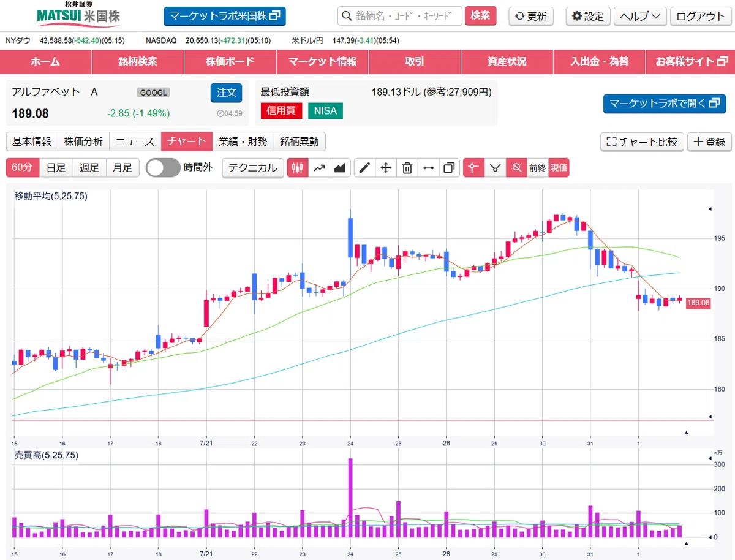Viewport: 735px width, 560px height.
Task: Toggle the Y-shaped split icon
Action: 496,167
